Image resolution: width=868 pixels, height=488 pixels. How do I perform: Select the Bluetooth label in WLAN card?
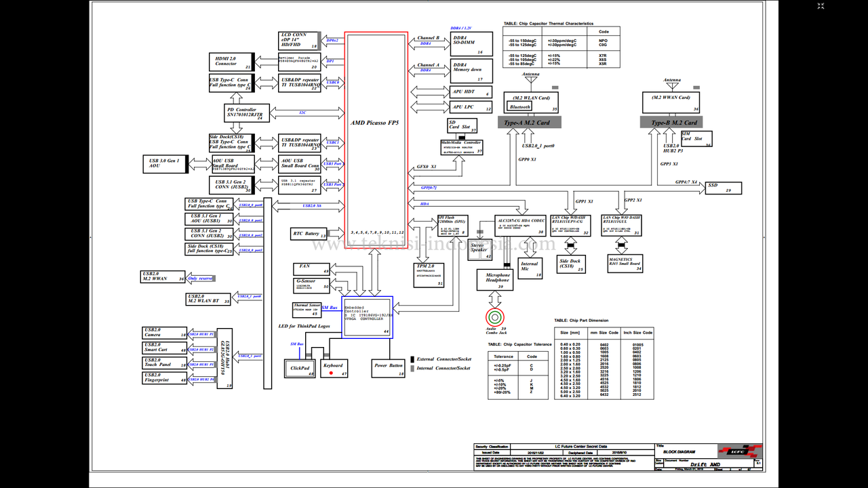521,107
